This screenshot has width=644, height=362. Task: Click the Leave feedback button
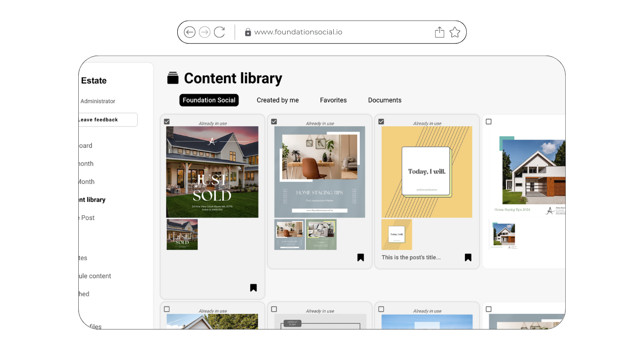click(x=108, y=120)
